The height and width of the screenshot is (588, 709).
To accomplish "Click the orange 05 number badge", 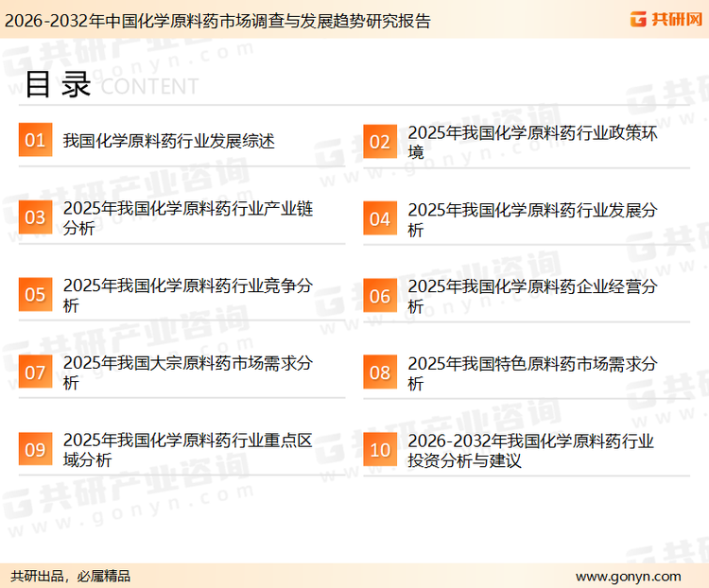I will 35,294.
